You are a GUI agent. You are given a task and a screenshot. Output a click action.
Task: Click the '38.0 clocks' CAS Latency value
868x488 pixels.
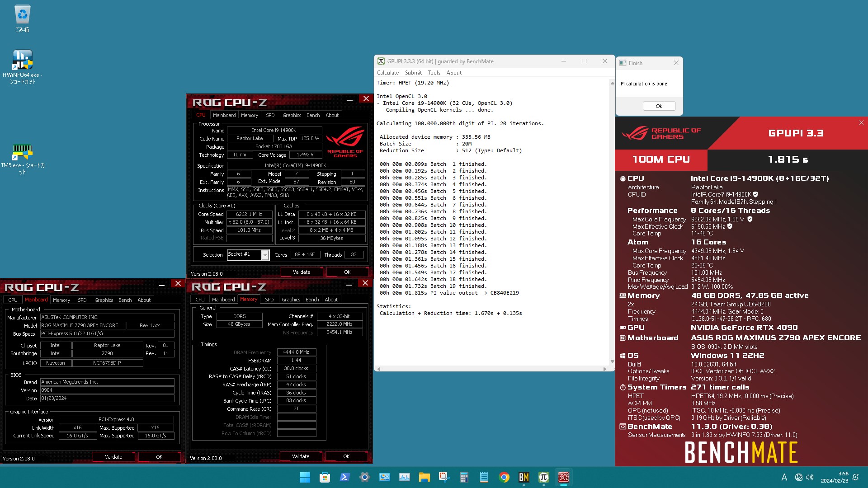[297, 368]
